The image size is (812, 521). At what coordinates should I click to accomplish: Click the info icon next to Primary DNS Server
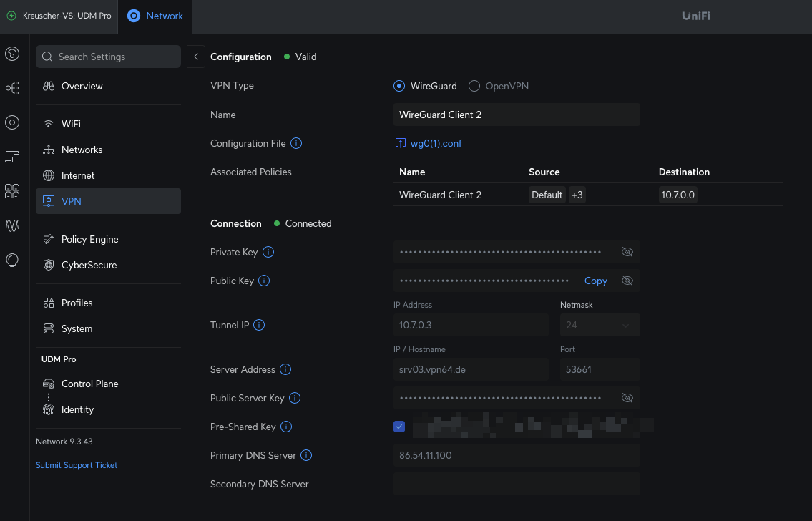point(306,455)
